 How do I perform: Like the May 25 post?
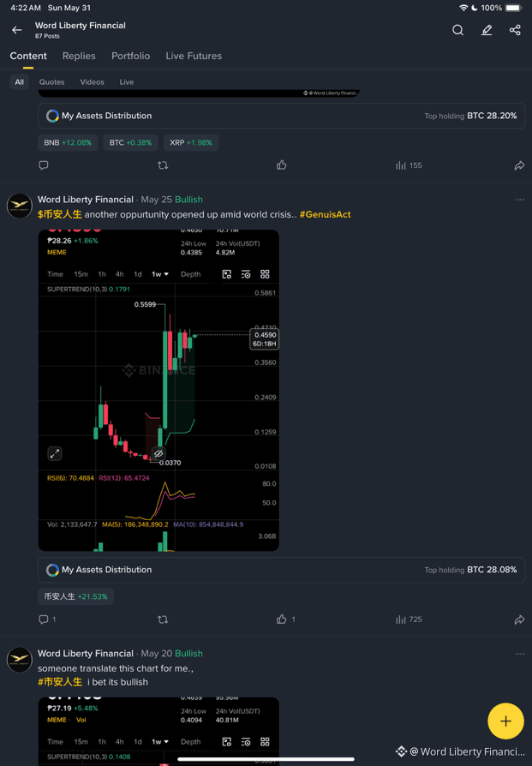[x=286, y=619]
